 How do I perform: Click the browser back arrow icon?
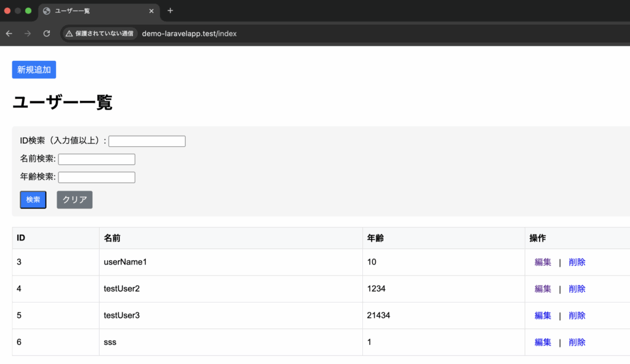[9, 34]
